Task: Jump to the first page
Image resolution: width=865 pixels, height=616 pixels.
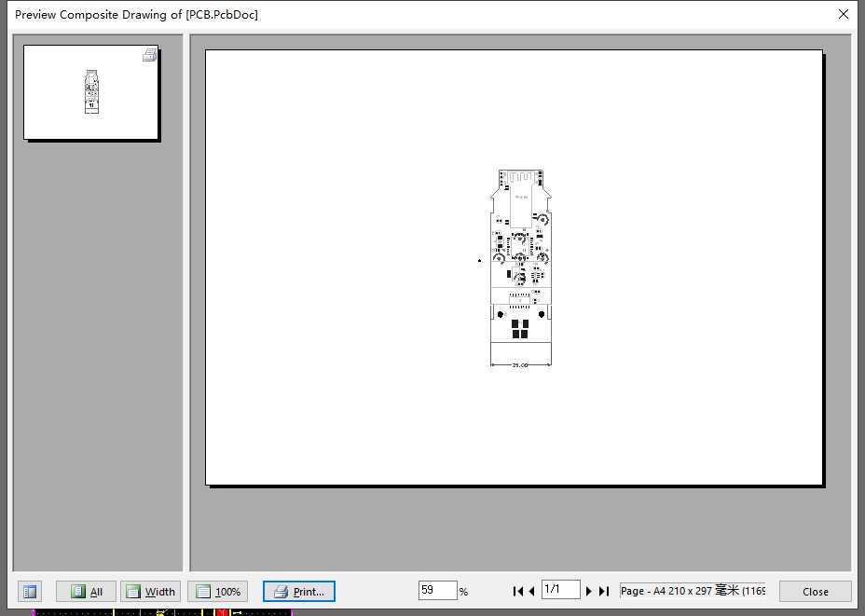Action: click(x=517, y=591)
